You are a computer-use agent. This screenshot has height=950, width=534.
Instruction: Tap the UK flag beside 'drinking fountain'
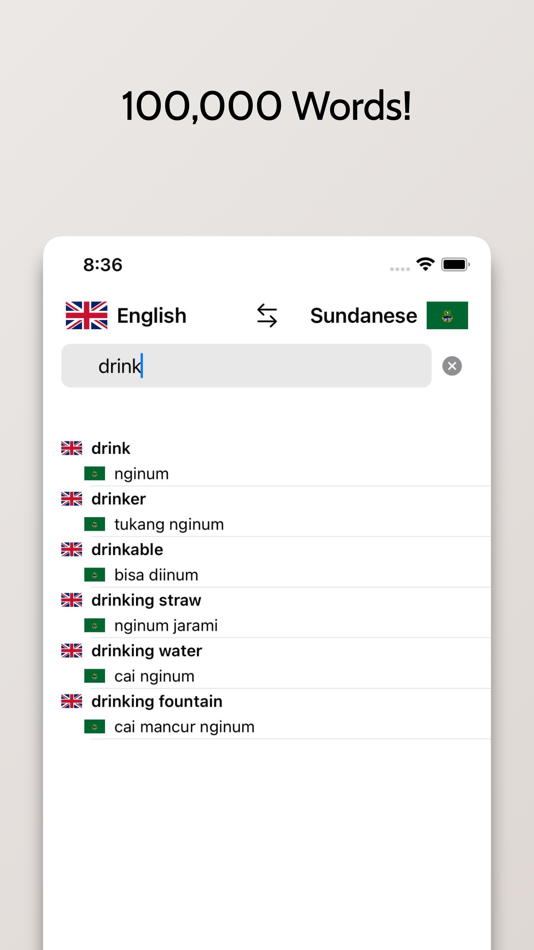click(72, 701)
